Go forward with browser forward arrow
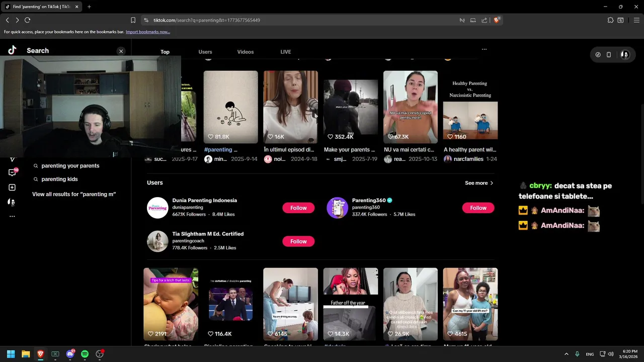 [x=17, y=20]
